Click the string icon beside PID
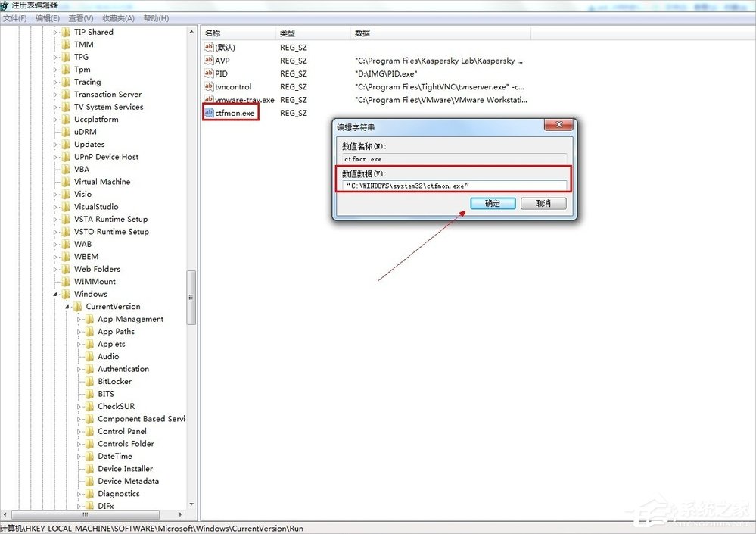The width and height of the screenshot is (756, 534). click(x=210, y=73)
